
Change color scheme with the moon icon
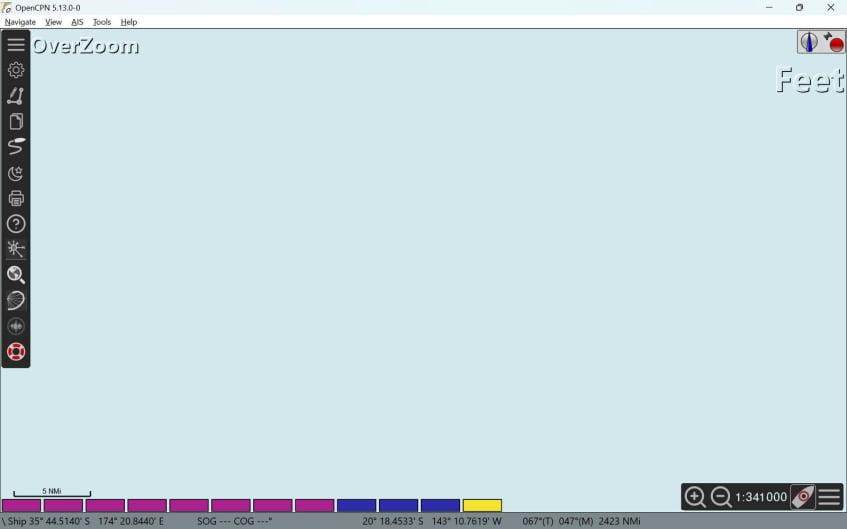click(x=16, y=173)
